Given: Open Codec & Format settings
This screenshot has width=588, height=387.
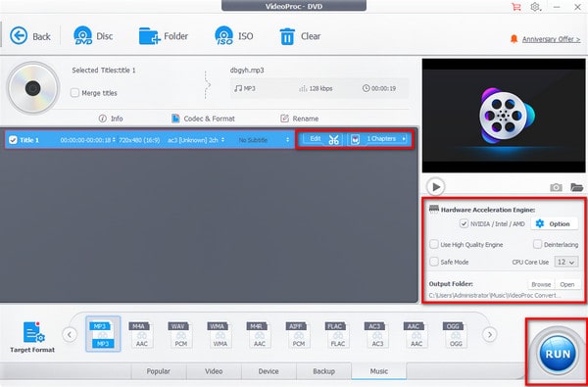Looking at the screenshot, I should tap(203, 119).
